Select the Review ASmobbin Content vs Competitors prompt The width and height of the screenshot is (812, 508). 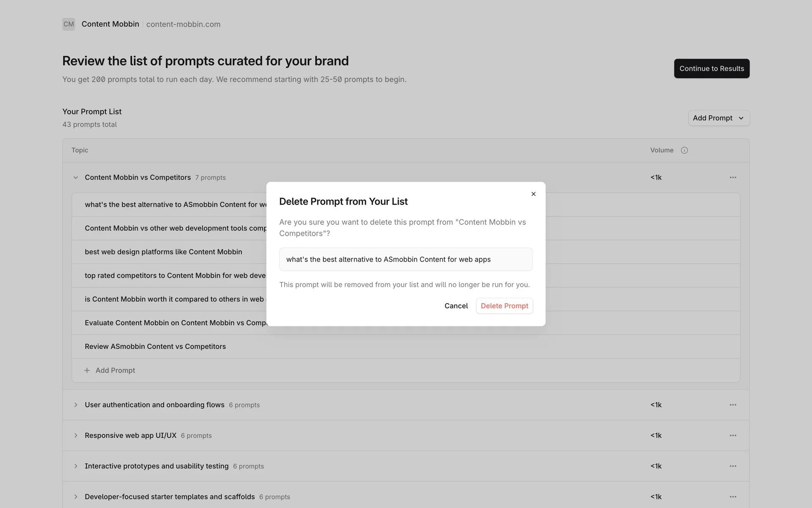pyautogui.click(x=155, y=346)
